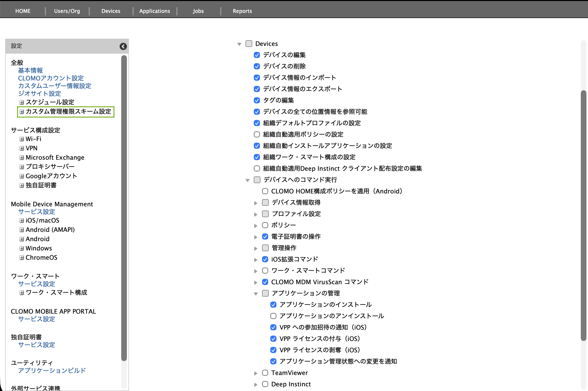Expand the スケジュール設定 plus icon
588x391 pixels.
point(22,102)
